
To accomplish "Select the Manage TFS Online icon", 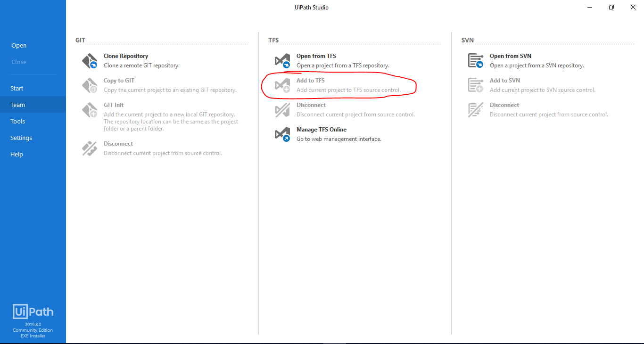I will tap(282, 134).
